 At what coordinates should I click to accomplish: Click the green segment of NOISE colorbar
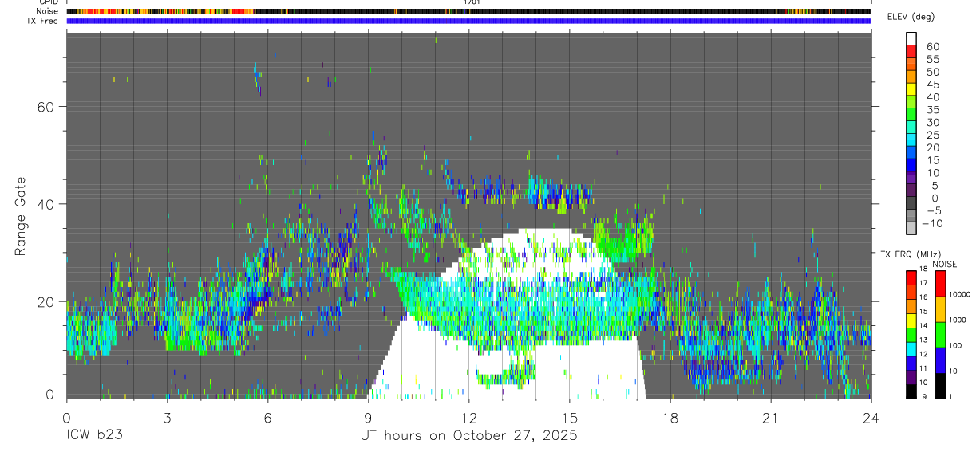(940, 333)
